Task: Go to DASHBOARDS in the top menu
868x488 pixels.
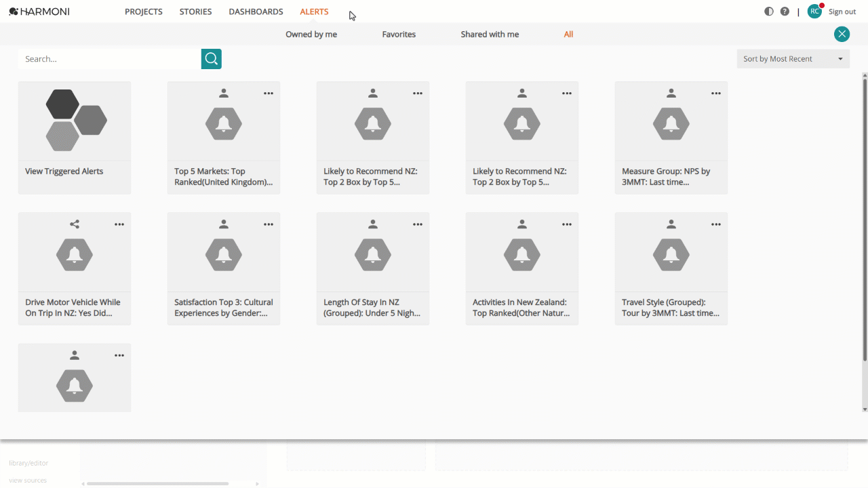Action: [x=256, y=12]
